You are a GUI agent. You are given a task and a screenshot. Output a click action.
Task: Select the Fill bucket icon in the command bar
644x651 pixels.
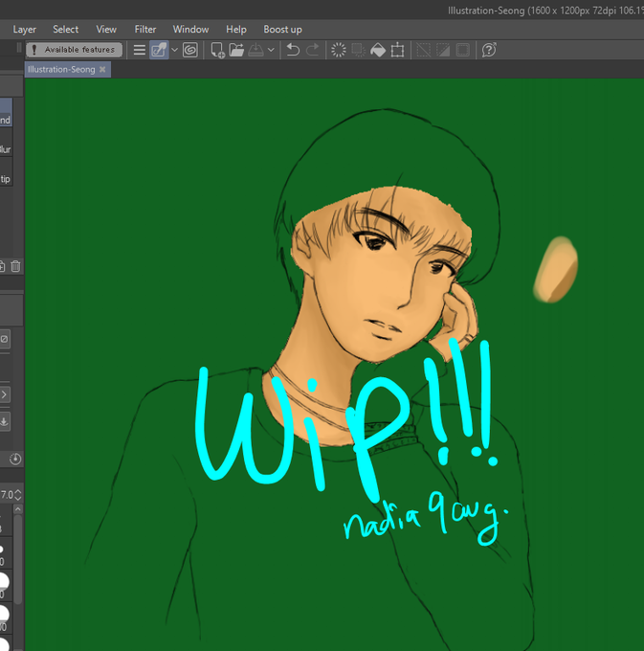(378, 50)
